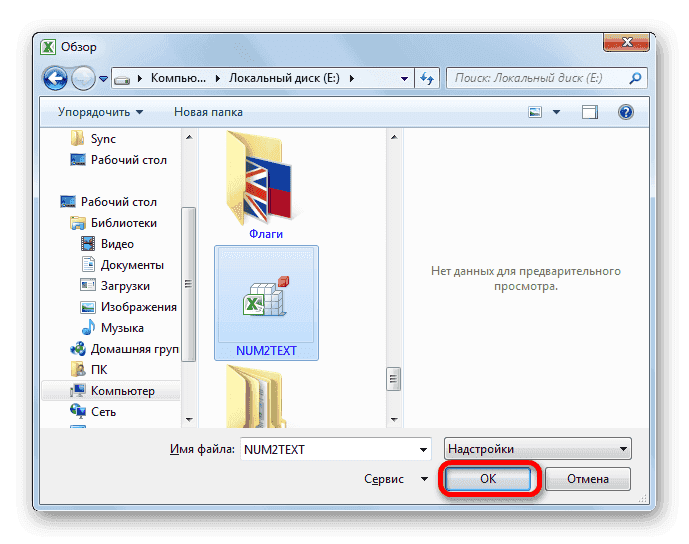
Task: Click the Refresh button
Action: pyautogui.click(x=427, y=79)
